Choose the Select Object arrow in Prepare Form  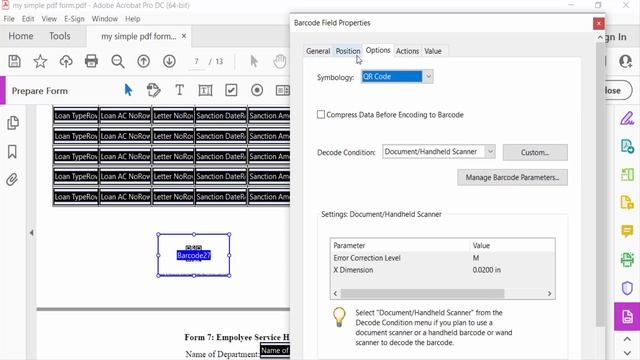pyautogui.click(x=128, y=90)
